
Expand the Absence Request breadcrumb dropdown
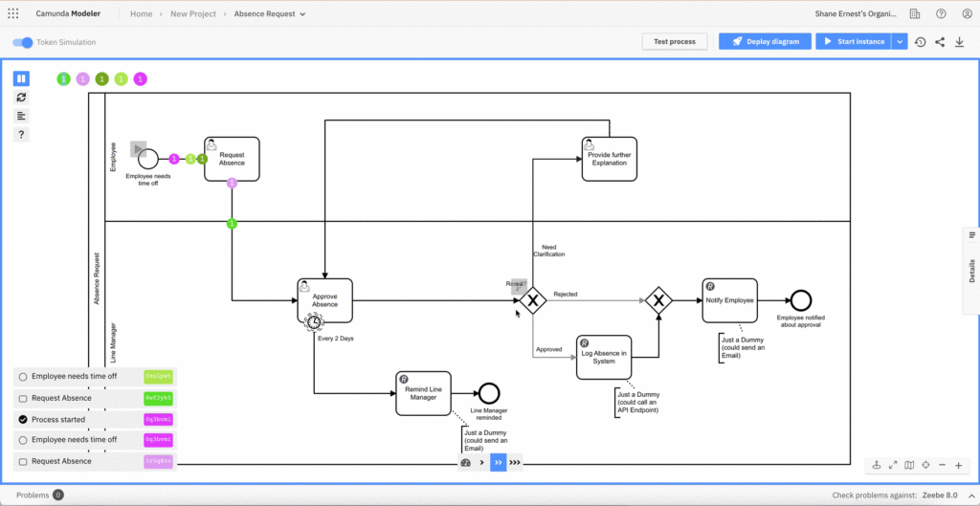pyautogui.click(x=302, y=13)
